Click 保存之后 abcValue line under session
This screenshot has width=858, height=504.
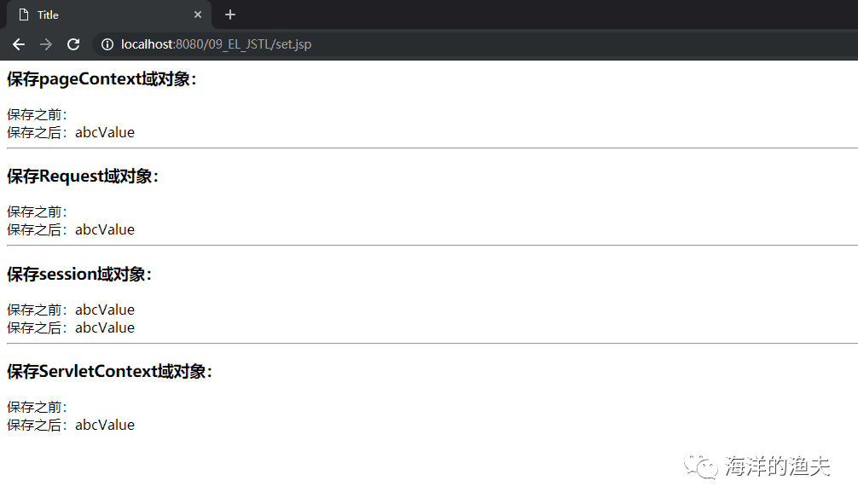coord(71,327)
